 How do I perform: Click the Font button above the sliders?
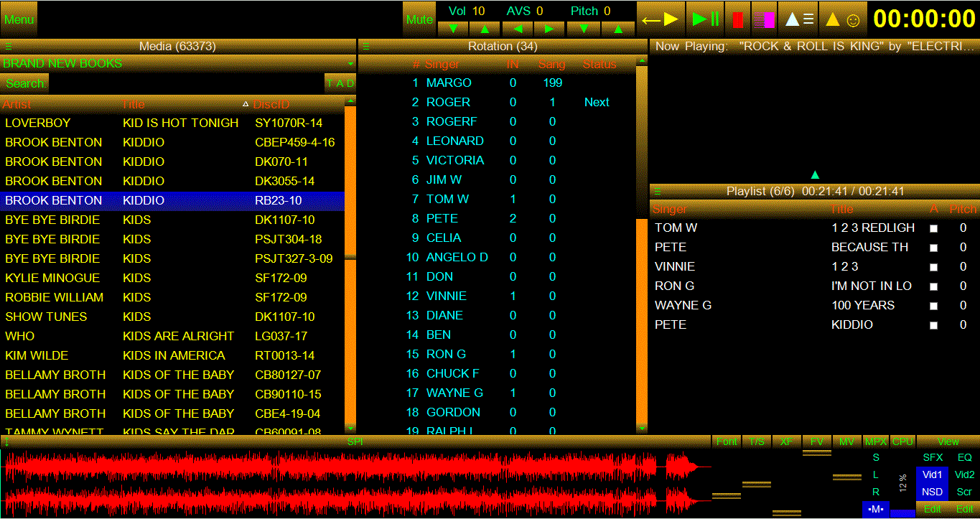727,441
